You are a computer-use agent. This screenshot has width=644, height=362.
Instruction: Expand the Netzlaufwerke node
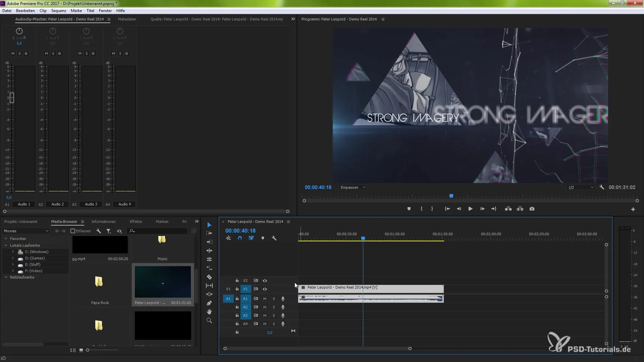pos(6,277)
